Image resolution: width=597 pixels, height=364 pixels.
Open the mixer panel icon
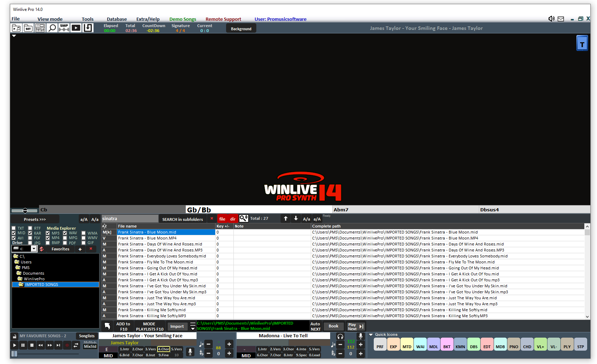point(40,27)
